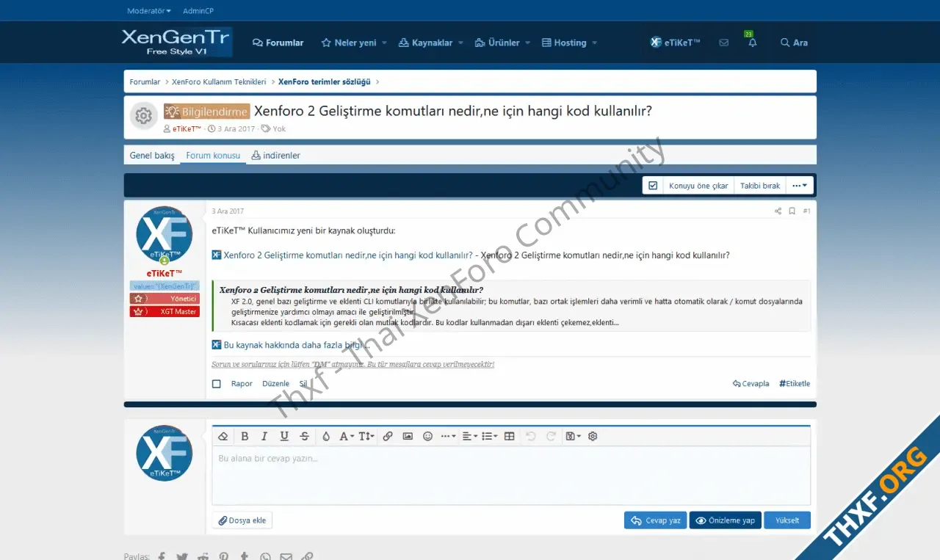Click the Düzenle edit link

click(276, 384)
